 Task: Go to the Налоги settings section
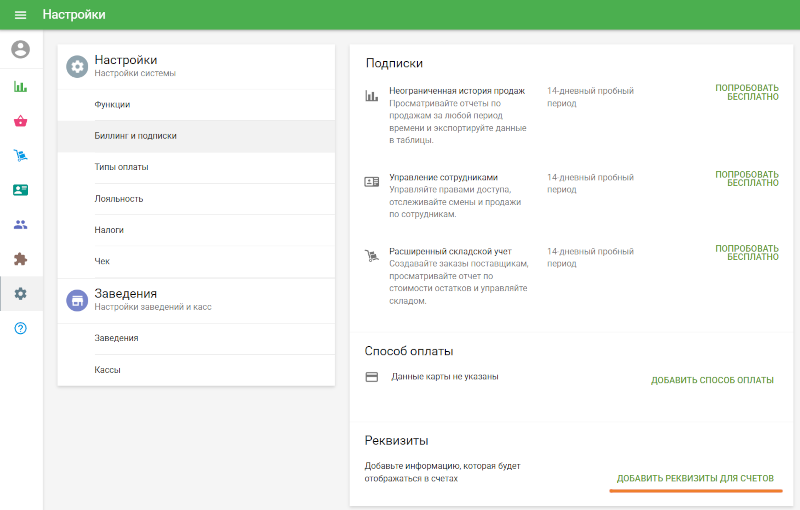pos(109,230)
